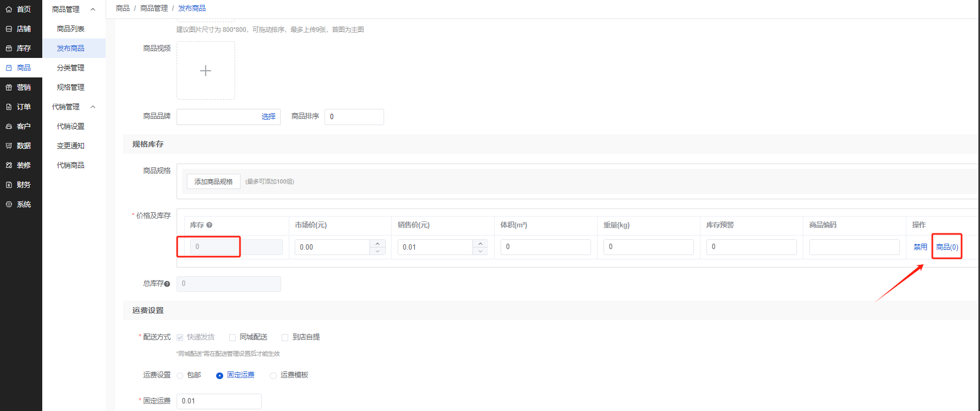The image size is (980, 411).
Task: Decrease 市场价 with the down arrow
Action: click(378, 251)
